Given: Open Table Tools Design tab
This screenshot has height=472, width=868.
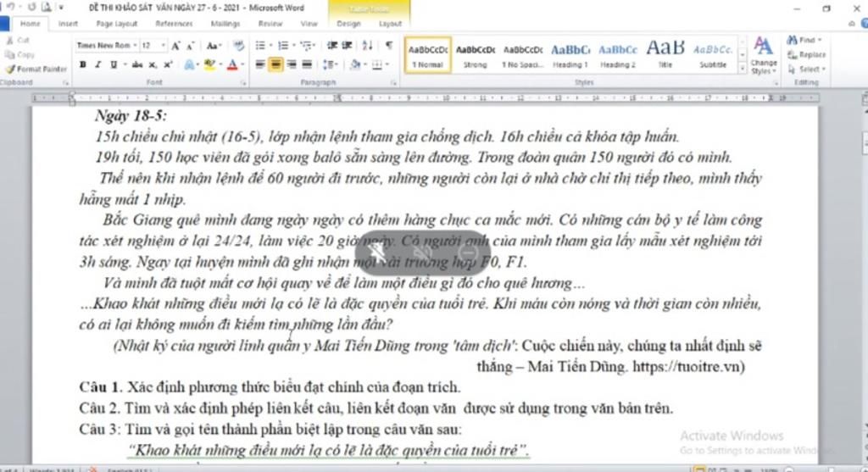Looking at the screenshot, I should tap(348, 24).
